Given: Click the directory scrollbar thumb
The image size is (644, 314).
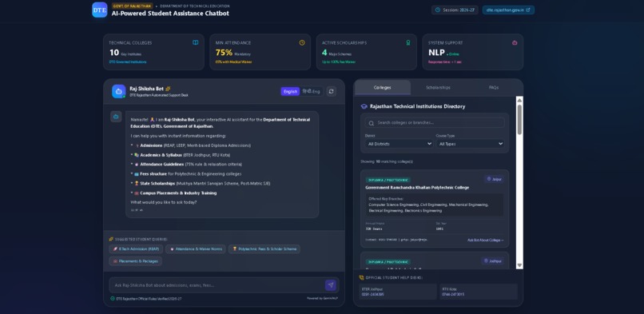Looking at the screenshot, I should (x=519, y=119).
